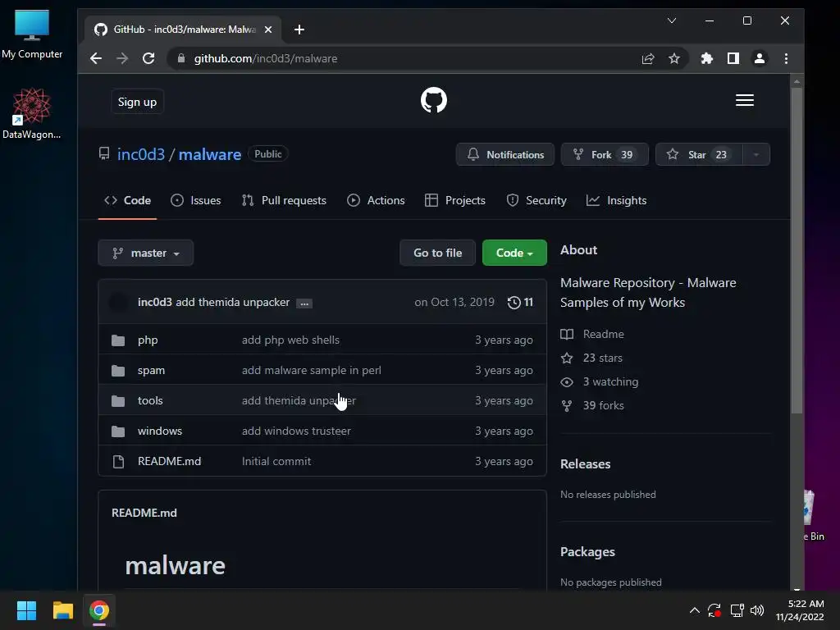Viewport: 840px width, 630px height.
Task: Star the repository
Action: coord(699,155)
